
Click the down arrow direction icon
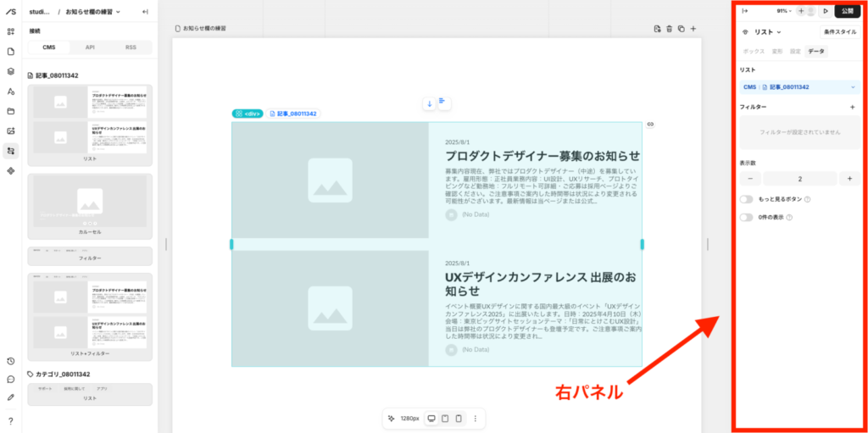click(429, 103)
